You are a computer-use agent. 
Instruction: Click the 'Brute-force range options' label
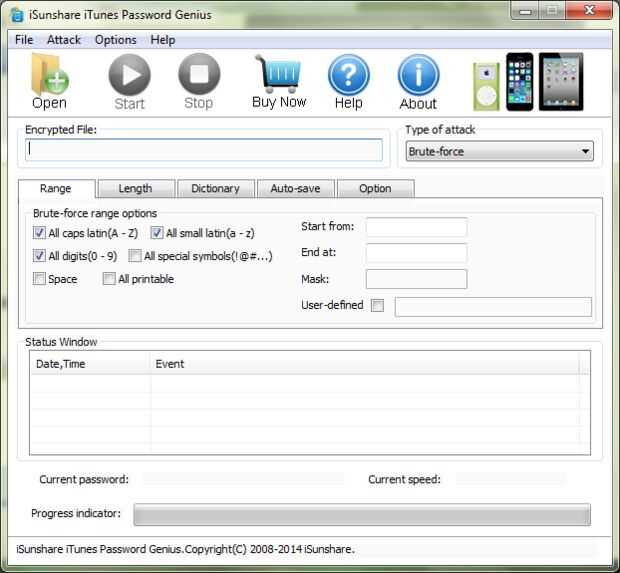pyautogui.click(x=95, y=214)
